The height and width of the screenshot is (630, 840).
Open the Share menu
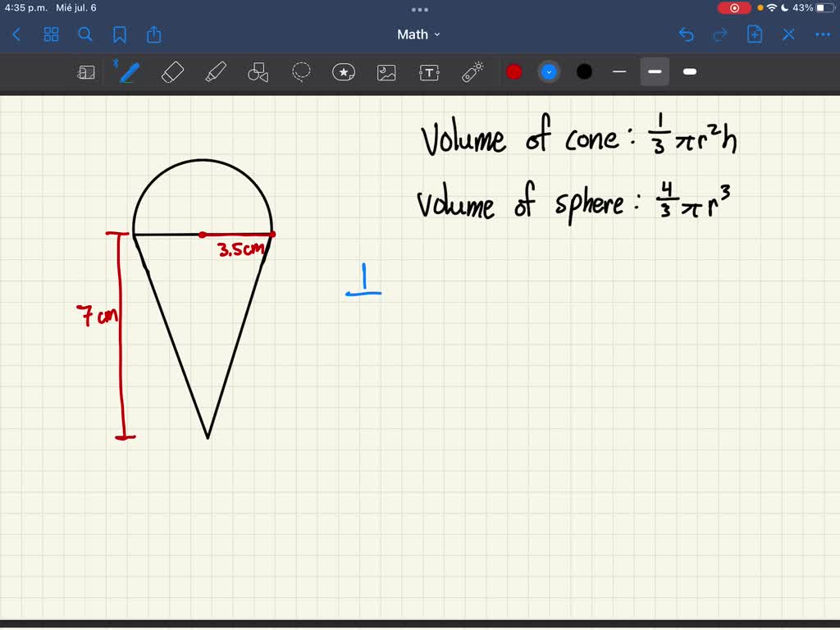[154, 34]
